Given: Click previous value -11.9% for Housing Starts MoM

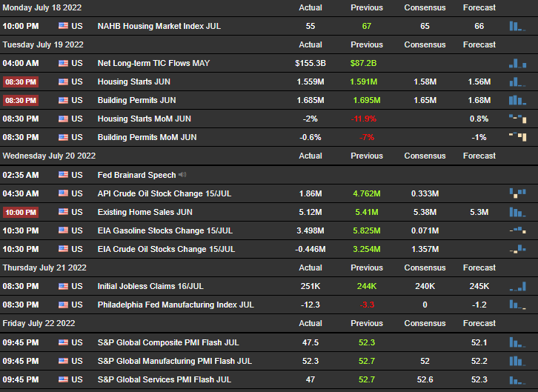Looking at the screenshot, I should coord(364,119).
